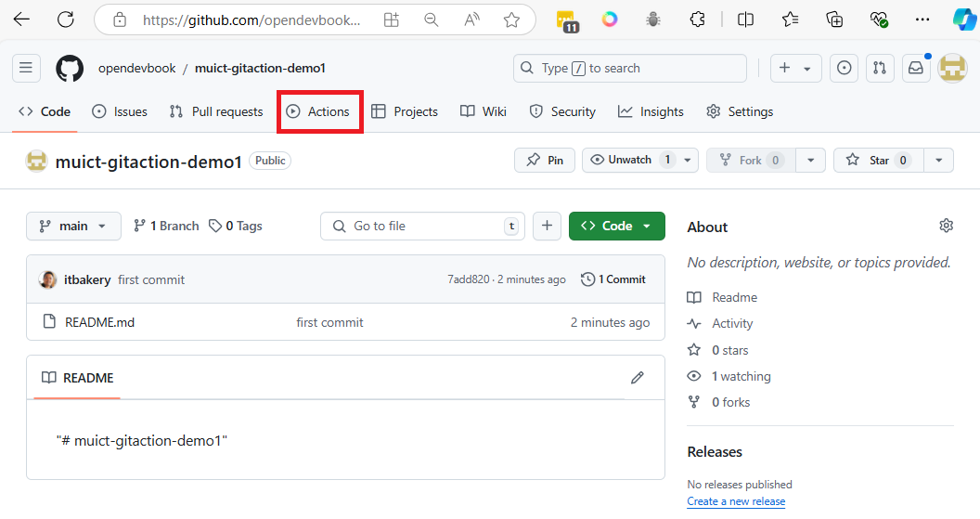Screen dimensions: 980x519
Task: View 1 Branch link
Action: click(166, 226)
